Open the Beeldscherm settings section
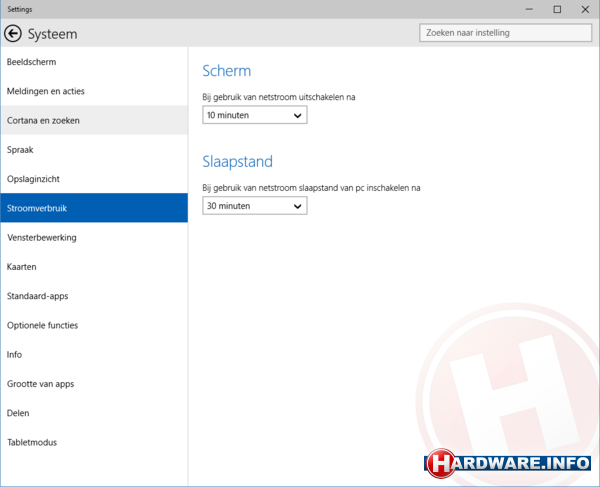 [x=30, y=62]
